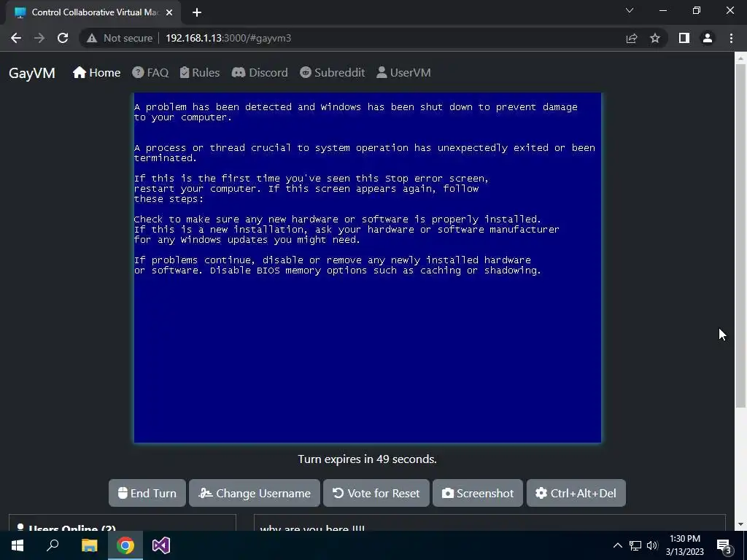Open the notification center icon
The height and width of the screenshot is (560, 747).
(x=724, y=545)
